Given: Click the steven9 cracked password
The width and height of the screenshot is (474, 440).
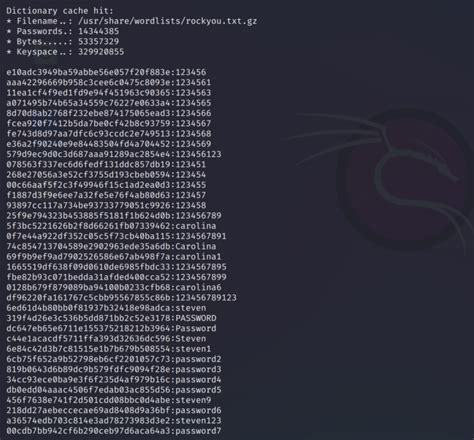Looking at the screenshot, I should click(x=193, y=400).
